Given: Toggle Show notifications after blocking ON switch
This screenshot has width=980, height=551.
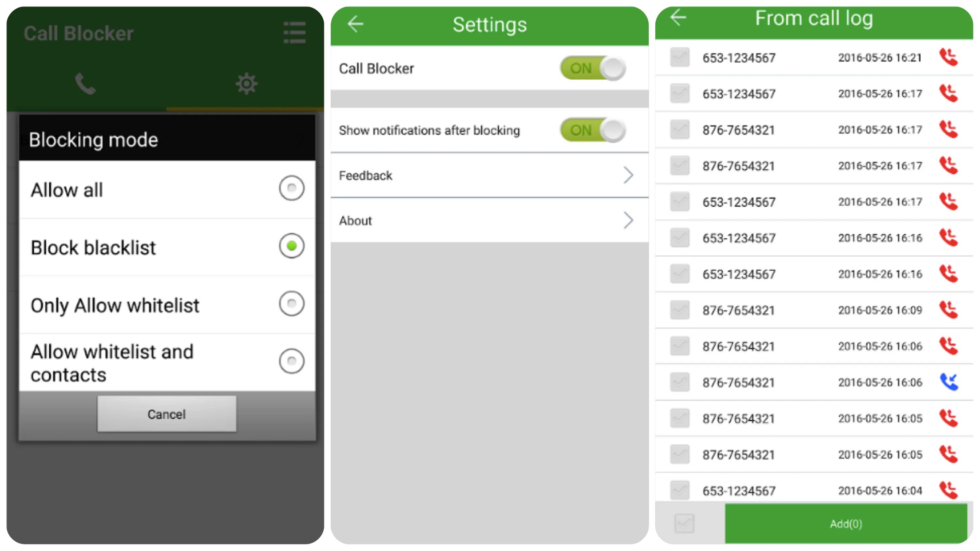Looking at the screenshot, I should coord(605,132).
